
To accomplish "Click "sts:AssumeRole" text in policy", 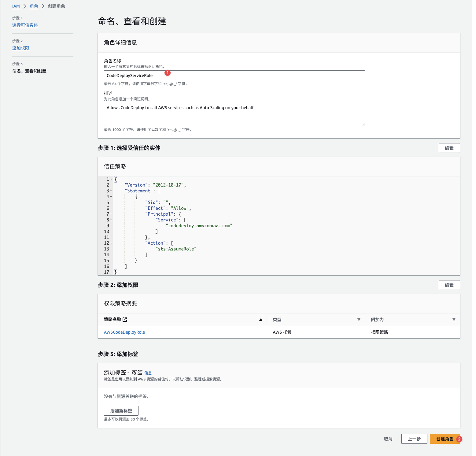I will 176,249.
